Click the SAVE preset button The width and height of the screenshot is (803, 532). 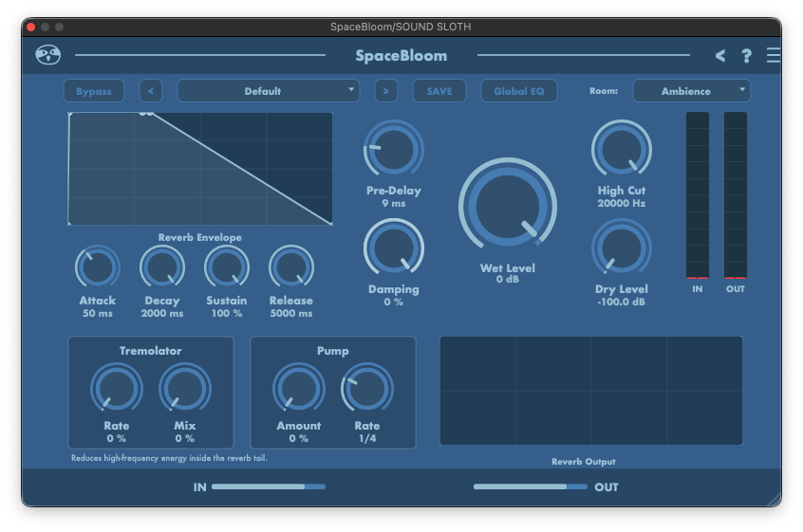click(x=439, y=91)
